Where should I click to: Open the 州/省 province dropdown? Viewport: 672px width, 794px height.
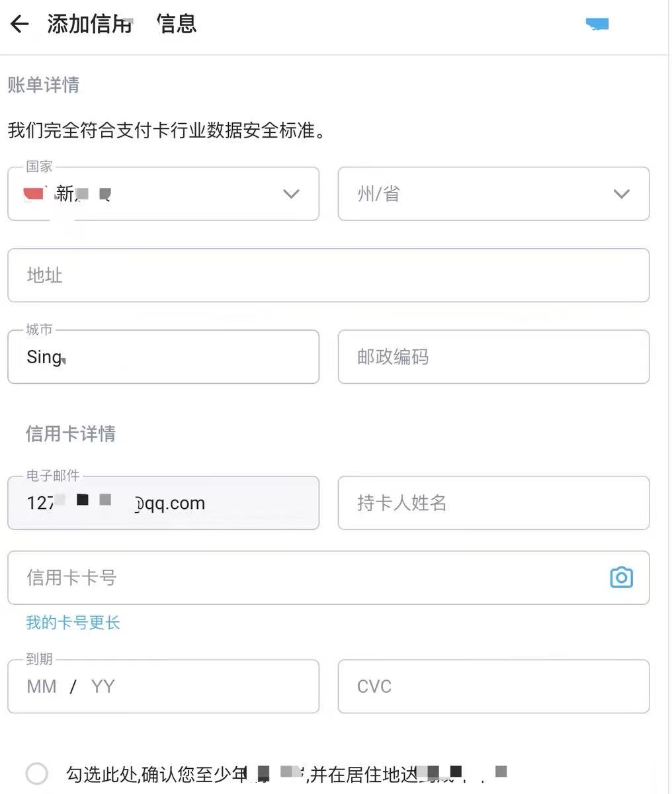point(493,194)
